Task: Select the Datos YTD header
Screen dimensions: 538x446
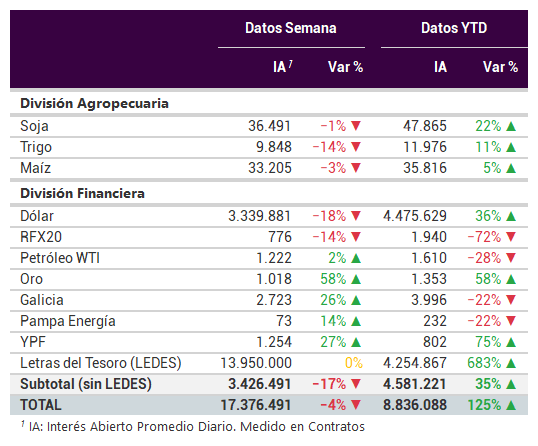Action: (x=454, y=28)
